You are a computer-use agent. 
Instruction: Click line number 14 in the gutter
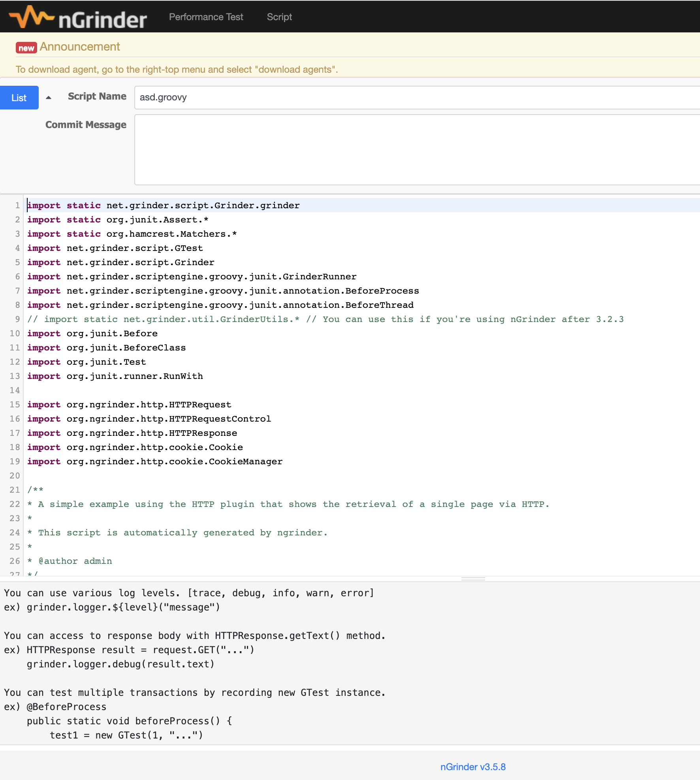click(x=15, y=390)
